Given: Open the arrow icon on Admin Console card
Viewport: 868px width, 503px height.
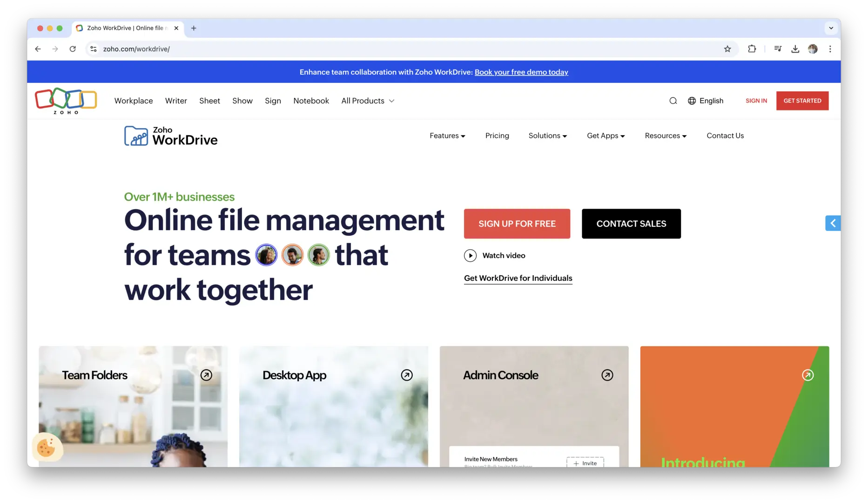Looking at the screenshot, I should click(607, 375).
